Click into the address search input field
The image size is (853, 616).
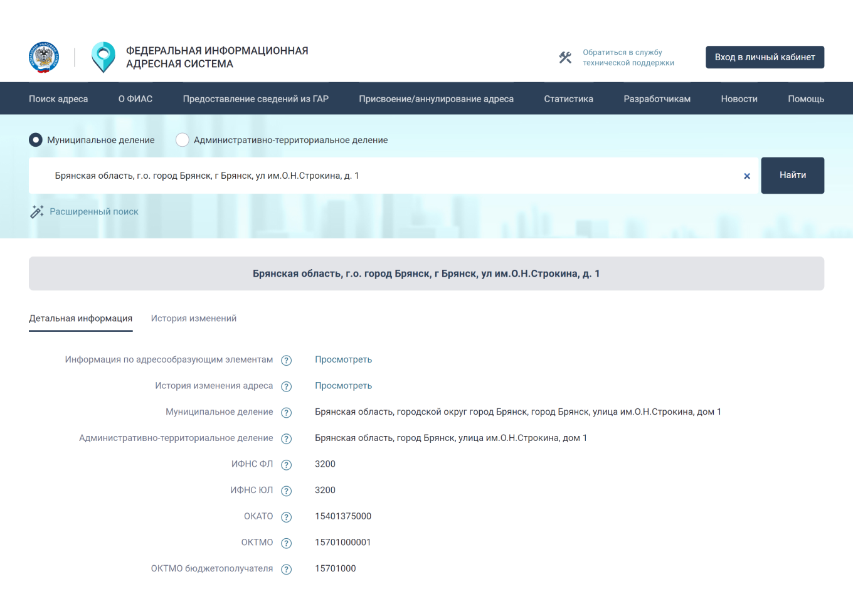(389, 176)
